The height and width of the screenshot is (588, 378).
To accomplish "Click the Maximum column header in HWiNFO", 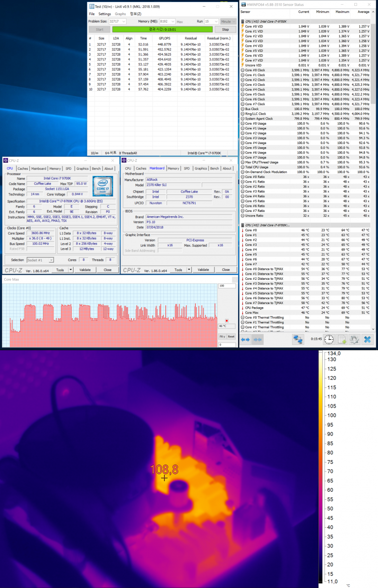I will click(342, 11).
